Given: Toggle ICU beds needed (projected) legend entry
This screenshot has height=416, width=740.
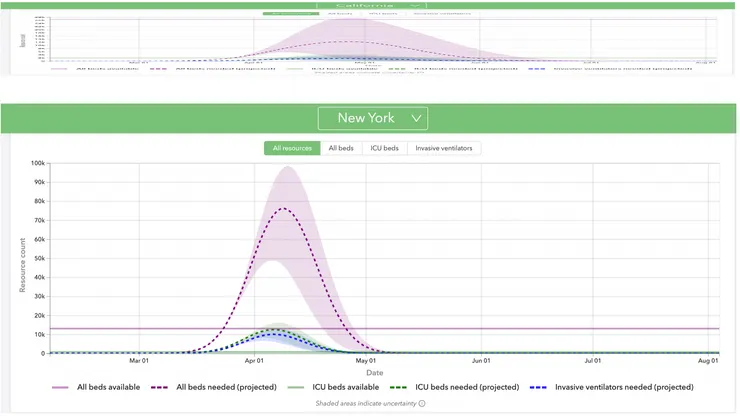Looking at the screenshot, I should coord(454,387).
